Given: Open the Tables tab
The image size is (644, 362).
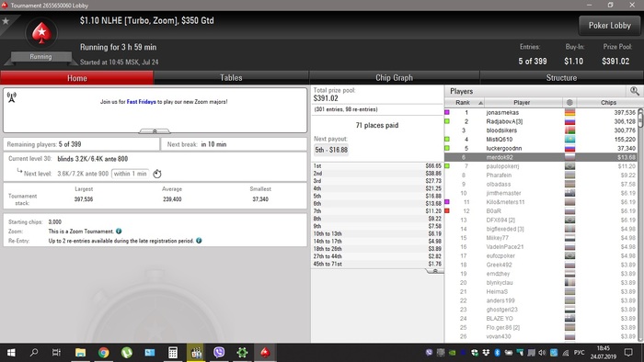Looking at the screenshot, I should pyautogui.click(x=231, y=78).
